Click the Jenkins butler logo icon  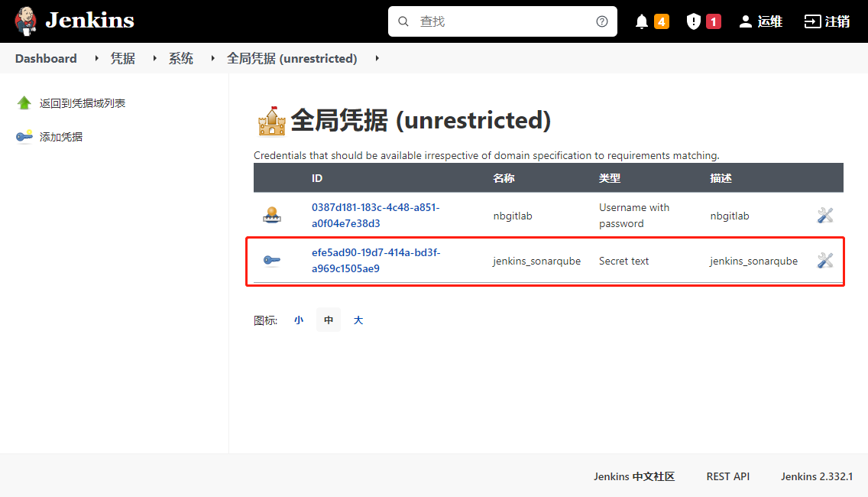25,21
